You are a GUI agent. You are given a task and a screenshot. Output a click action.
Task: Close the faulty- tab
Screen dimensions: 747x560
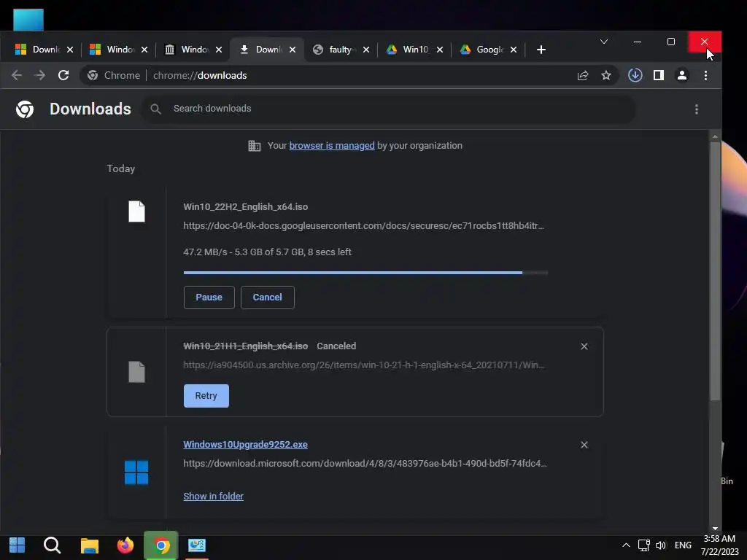pyautogui.click(x=366, y=50)
